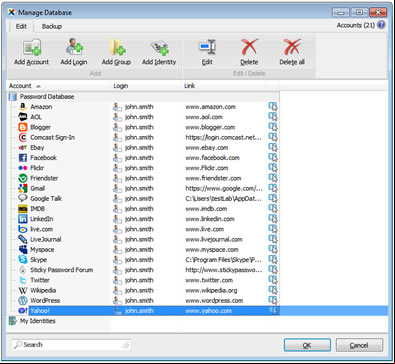
Task: Click the www.wikipedia.org link text
Action: coord(211,290)
